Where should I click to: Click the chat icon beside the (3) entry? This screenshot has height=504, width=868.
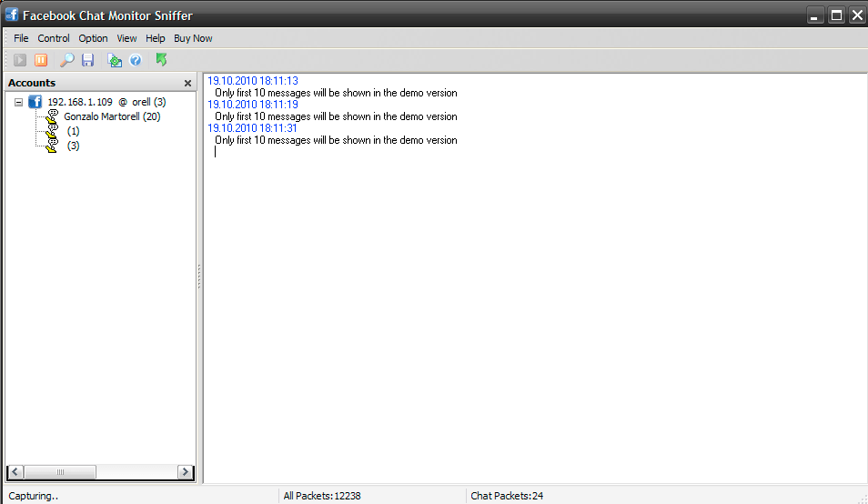(52, 146)
